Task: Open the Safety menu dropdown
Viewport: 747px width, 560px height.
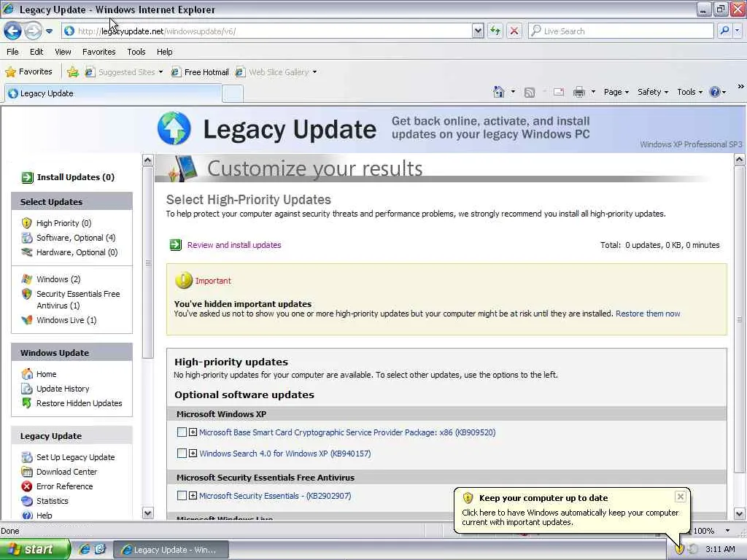Action: pos(653,92)
